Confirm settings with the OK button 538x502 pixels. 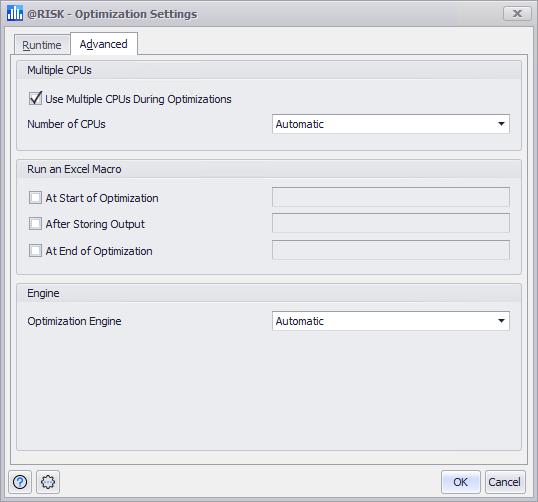460,482
